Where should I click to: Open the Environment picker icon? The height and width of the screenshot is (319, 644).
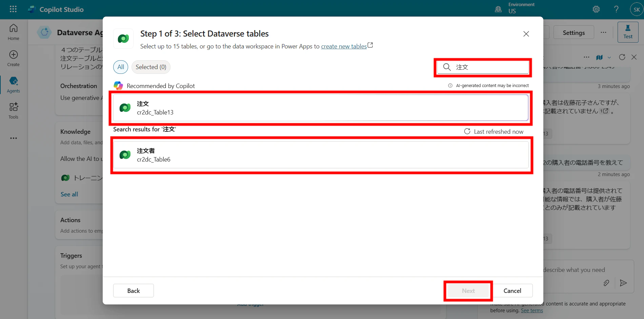(x=498, y=9)
